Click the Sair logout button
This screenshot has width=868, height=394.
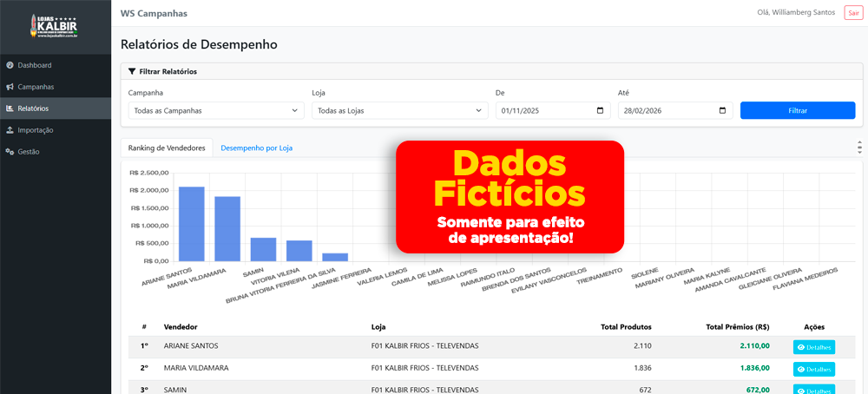tap(852, 13)
